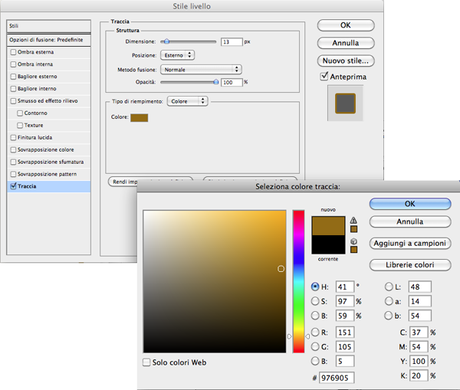This screenshot has height=390, width=460.
Task: Click the L value field showing 48
Action: [x=420, y=287]
